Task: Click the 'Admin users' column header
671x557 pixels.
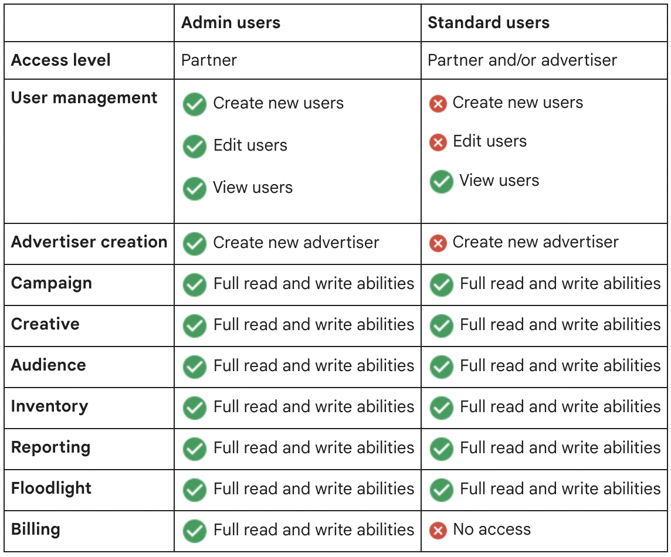Action: click(230, 22)
